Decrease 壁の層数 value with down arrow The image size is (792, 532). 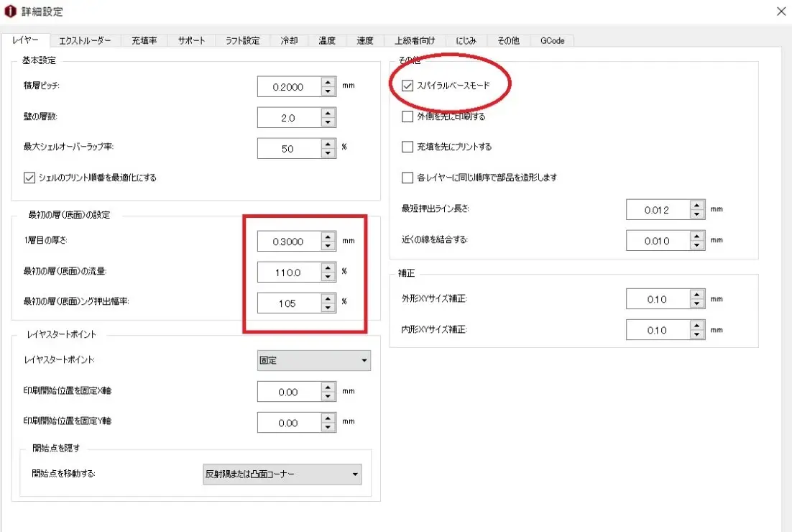coord(328,122)
